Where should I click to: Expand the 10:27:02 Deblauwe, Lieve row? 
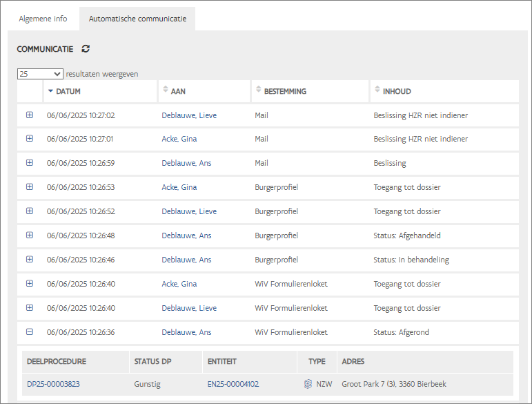29,115
